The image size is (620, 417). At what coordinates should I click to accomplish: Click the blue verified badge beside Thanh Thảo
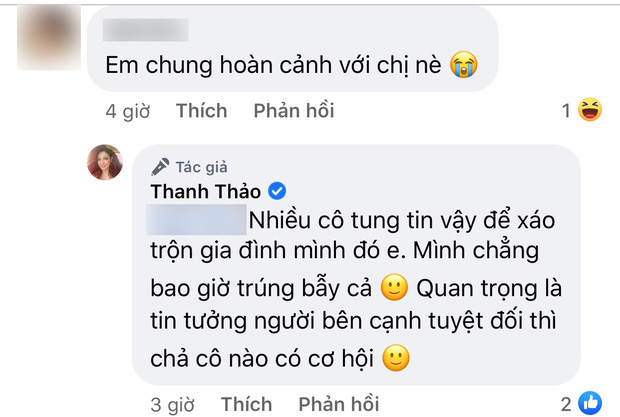point(280,190)
